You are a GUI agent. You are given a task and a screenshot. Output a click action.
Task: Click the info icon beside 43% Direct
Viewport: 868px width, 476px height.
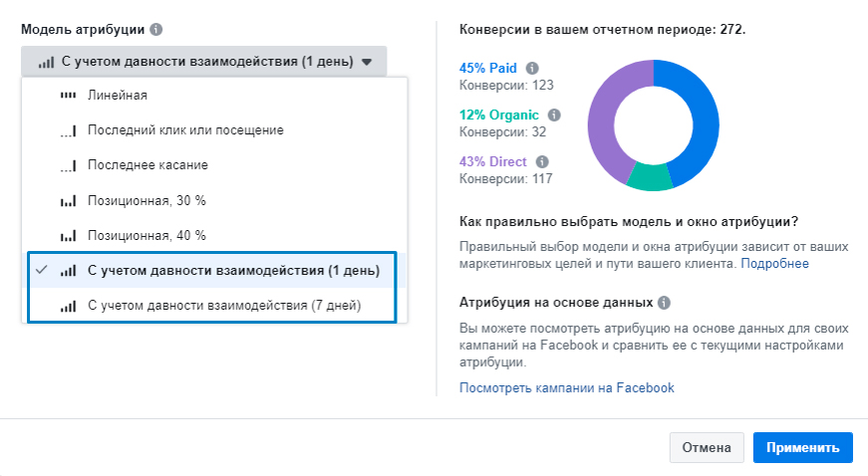click(542, 162)
